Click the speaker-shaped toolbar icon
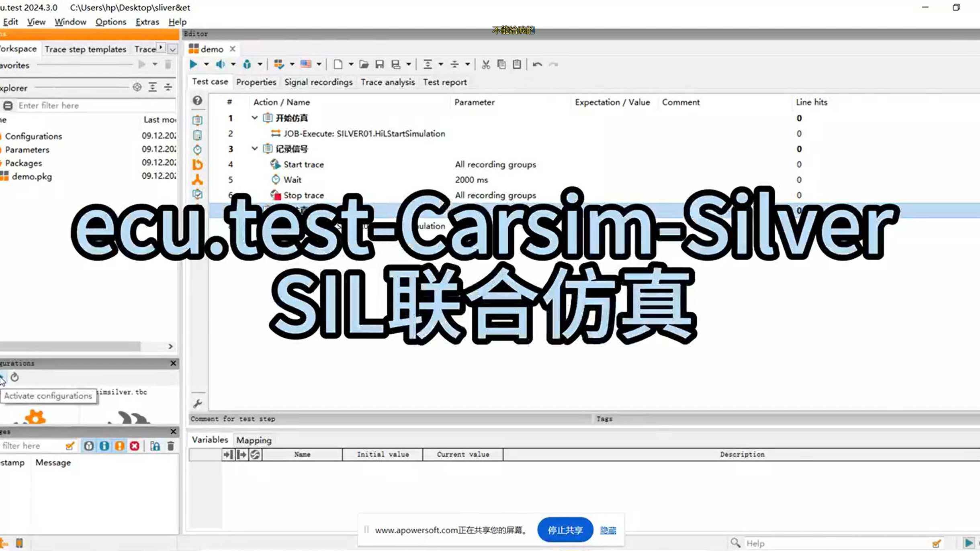The width and height of the screenshot is (980, 551). [220, 64]
